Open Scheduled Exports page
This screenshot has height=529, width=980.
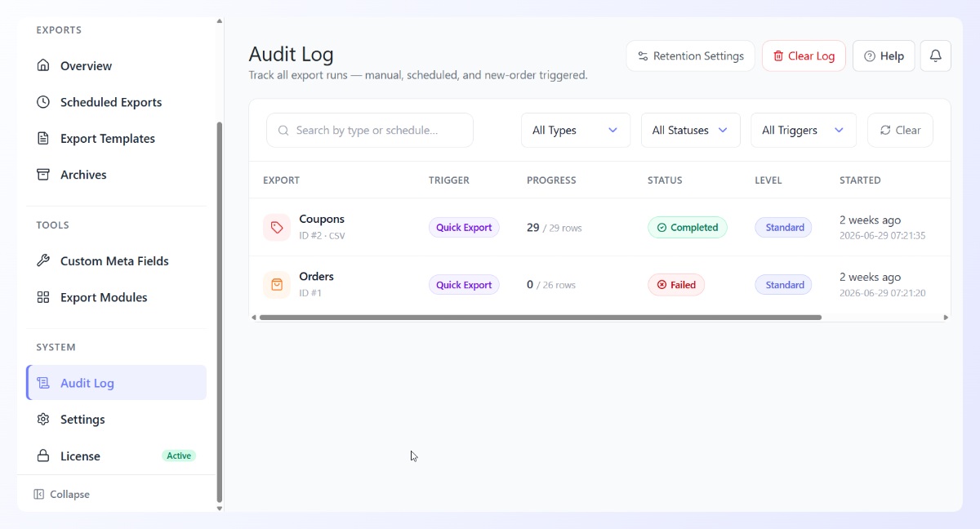pyautogui.click(x=116, y=102)
